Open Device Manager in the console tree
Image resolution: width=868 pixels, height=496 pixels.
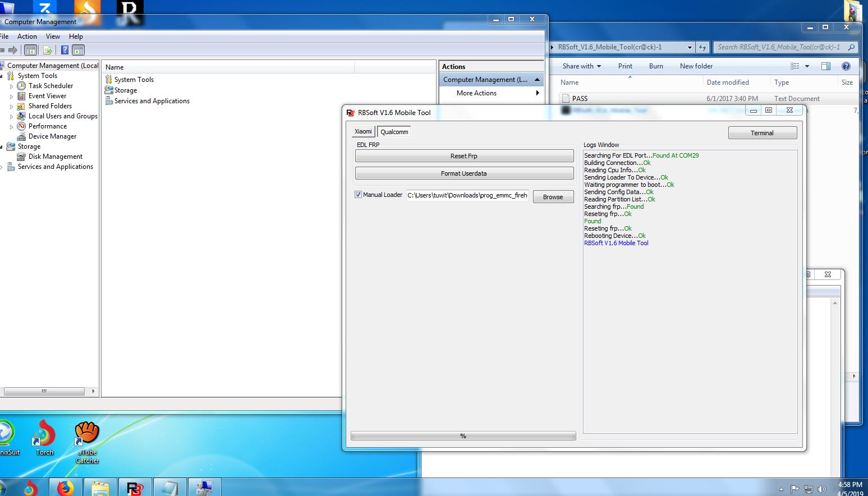[52, 136]
